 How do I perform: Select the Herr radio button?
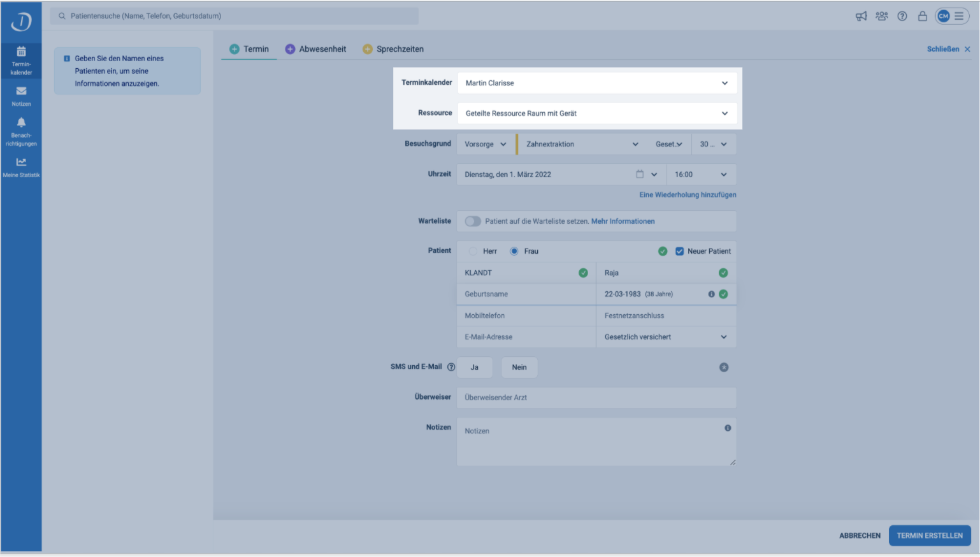(473, 251)
